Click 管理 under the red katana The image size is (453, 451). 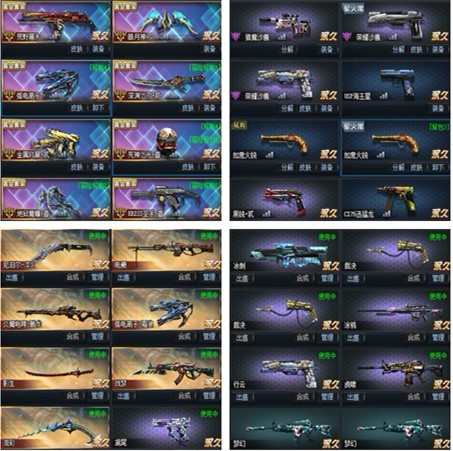click(97, 396)
